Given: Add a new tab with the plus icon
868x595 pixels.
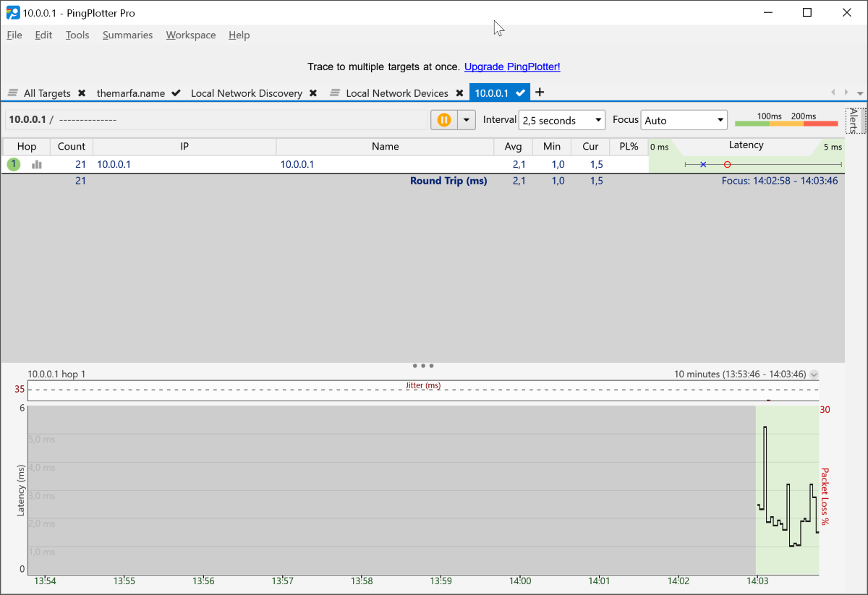Looking at the screenshot, I should 540,93.
